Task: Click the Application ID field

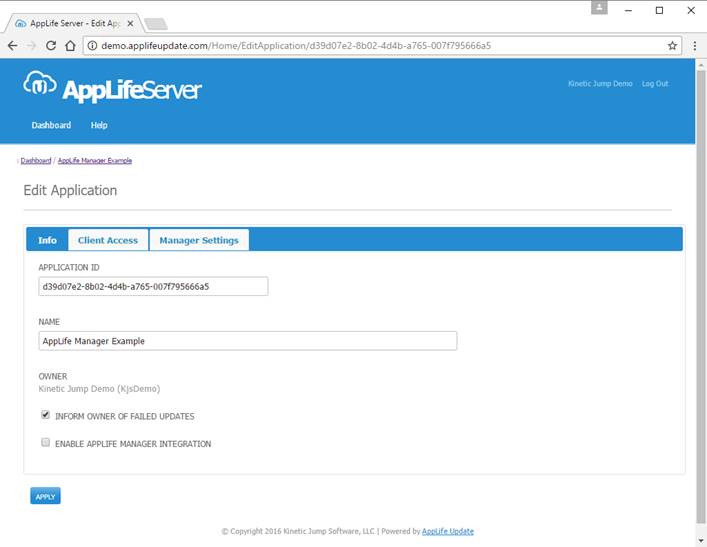Action: click(153, 286)
